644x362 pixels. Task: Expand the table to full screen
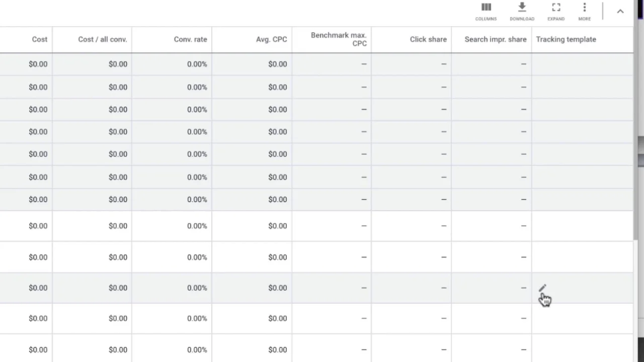point(556,12)
